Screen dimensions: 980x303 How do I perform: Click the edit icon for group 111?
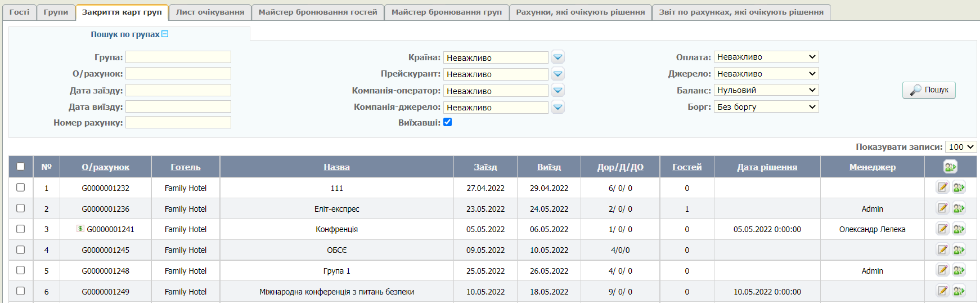[942, 188]
